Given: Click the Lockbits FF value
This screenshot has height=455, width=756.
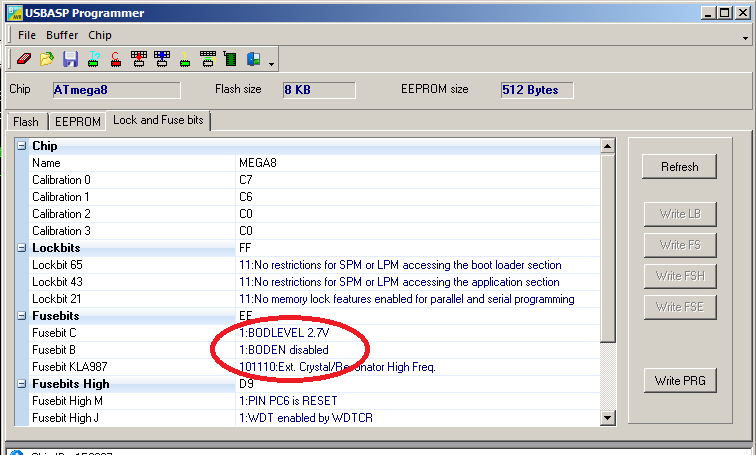Looking at the screenshot, I should coord(245,248).
